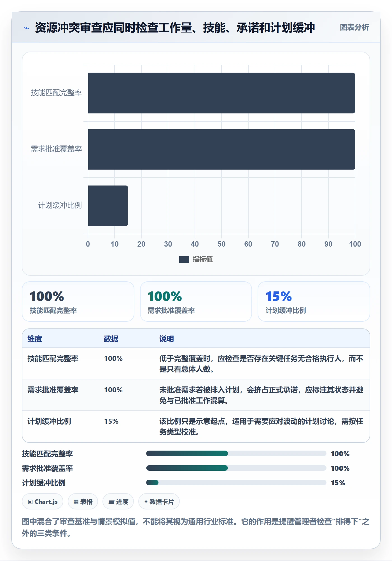The width and height of the screenshot is (392, 561).
Task: Click the 技能匹配完整率 progress bar
Action: [236, 453]
